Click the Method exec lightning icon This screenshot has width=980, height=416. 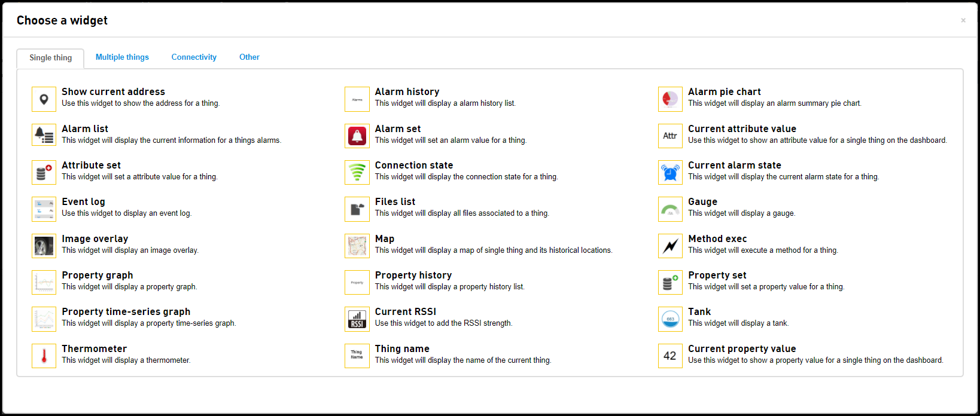670,246
